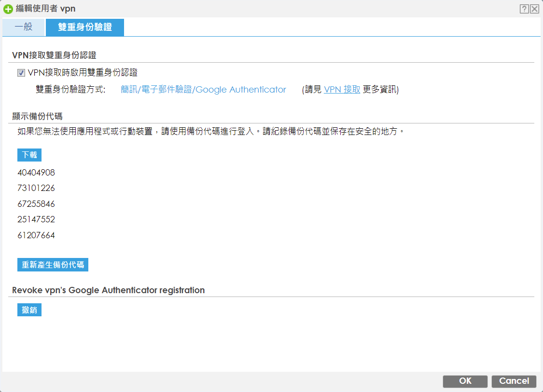The width and height of the screenshot is (543, 392).
Task: Select backup code 67255846
Action: click(36, 204)
